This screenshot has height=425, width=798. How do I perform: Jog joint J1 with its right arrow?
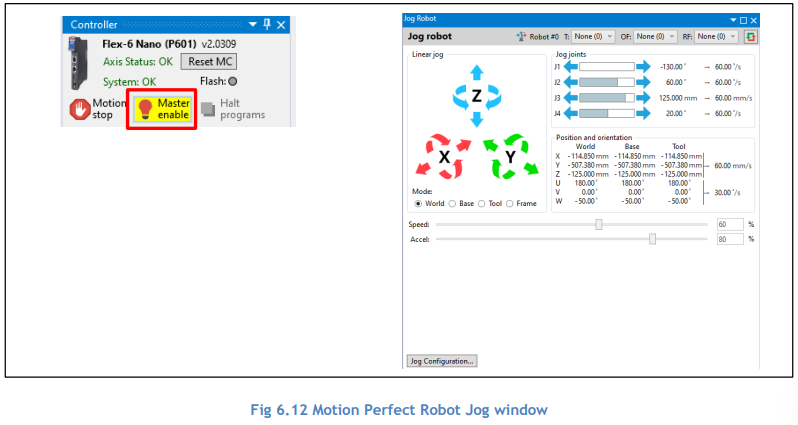point(643,67)
